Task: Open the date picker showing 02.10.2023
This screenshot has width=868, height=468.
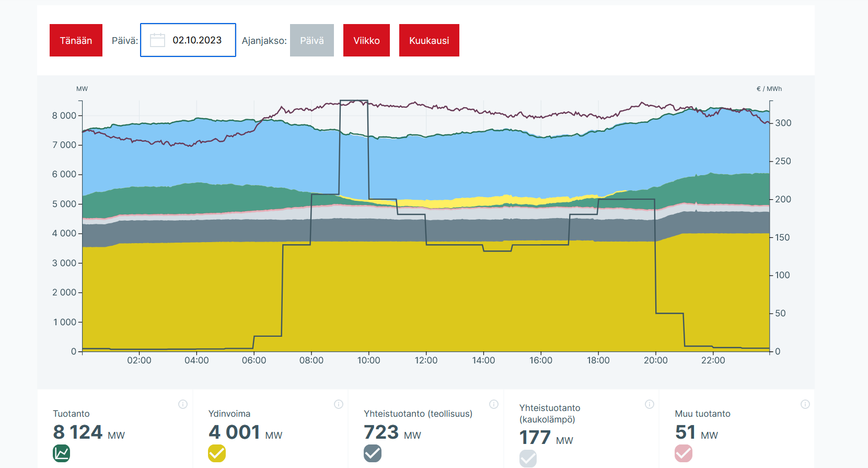Action: 197,40
